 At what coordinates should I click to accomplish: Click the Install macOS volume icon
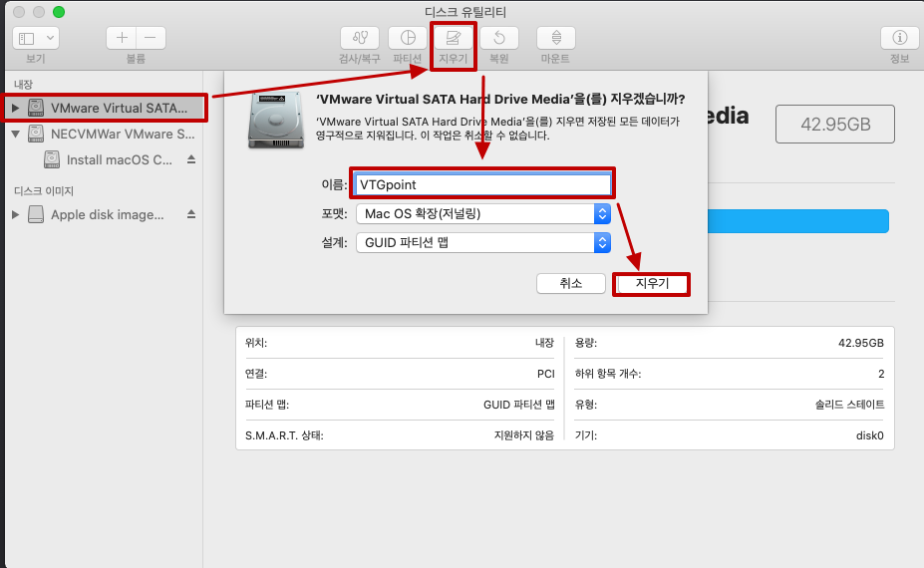pyautogui.click(x=52, y=159)
